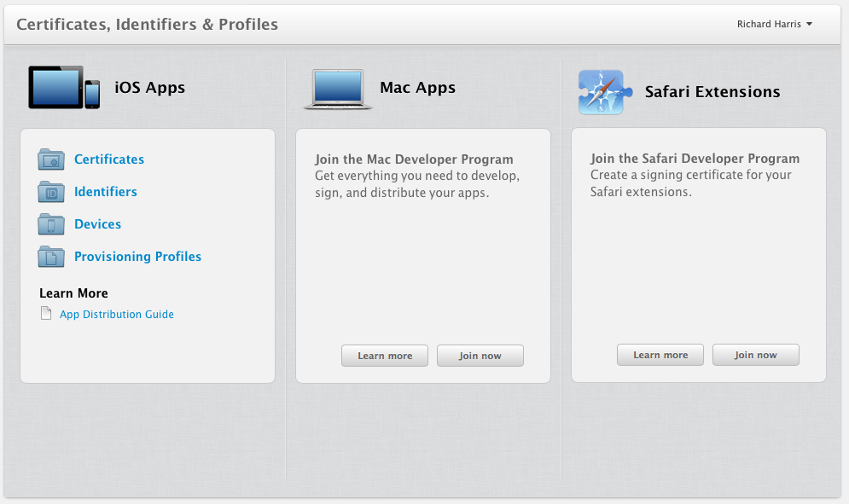Open the App Distribution Guide link

(116, 314)
